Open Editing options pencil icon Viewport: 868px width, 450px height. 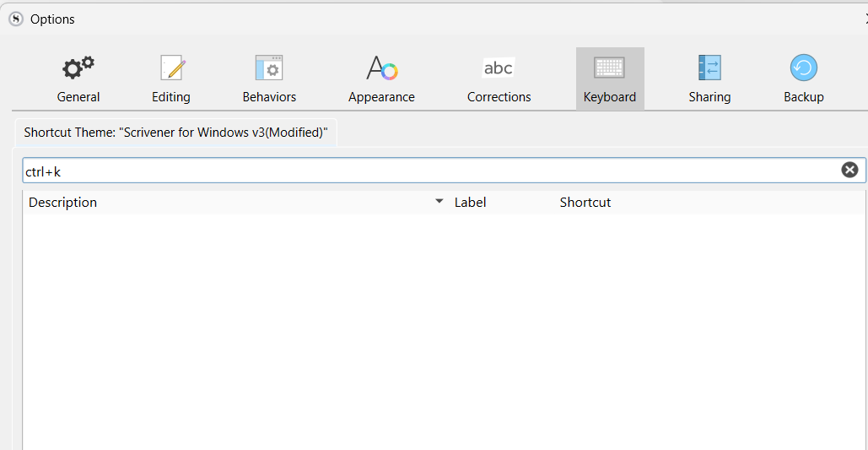(x=171, y=68)
